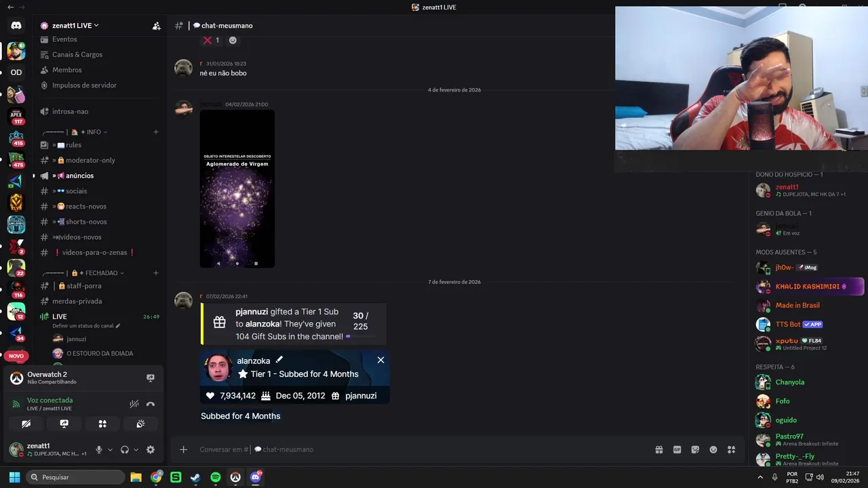Open Discord direct messages home icon
Viewport: 868px width, 488px height.
pyautogui.click(x=16, y=26)
